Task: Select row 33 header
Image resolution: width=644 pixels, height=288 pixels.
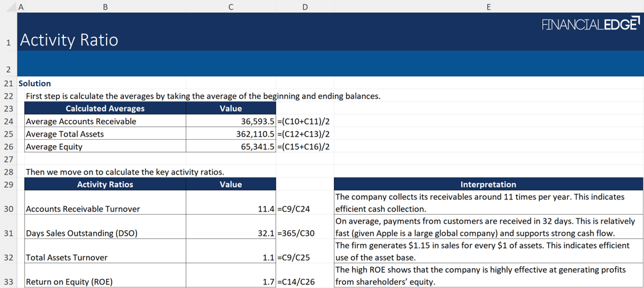Action: pyautogui.click(x=8, y=282)
